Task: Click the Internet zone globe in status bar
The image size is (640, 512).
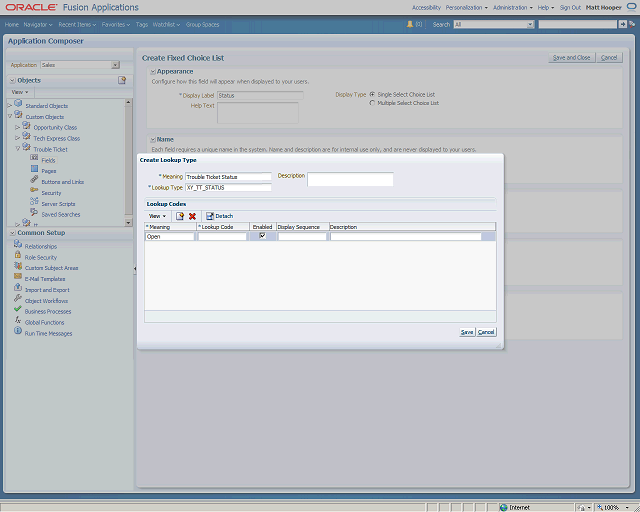Action: click(504, 508)
